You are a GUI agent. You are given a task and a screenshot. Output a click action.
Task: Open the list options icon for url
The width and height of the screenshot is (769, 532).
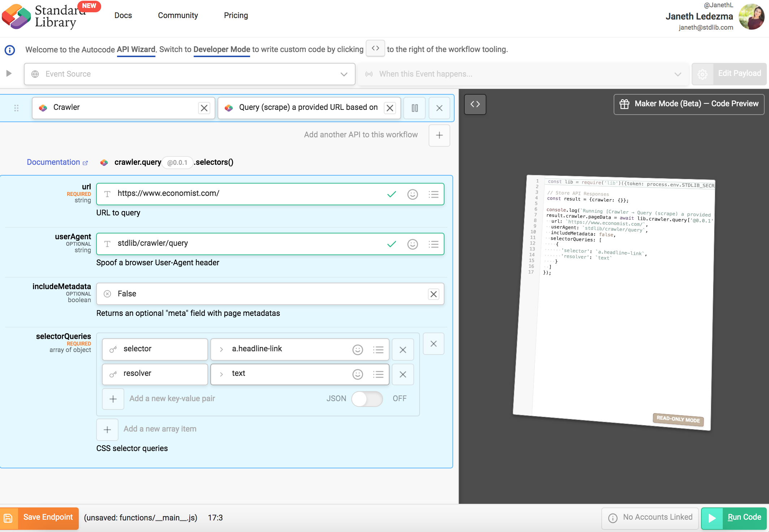tap(434, 194)
